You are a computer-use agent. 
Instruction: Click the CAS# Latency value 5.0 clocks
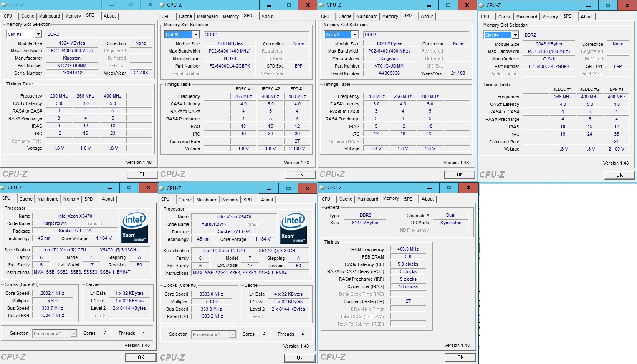[x=408, y=264]
